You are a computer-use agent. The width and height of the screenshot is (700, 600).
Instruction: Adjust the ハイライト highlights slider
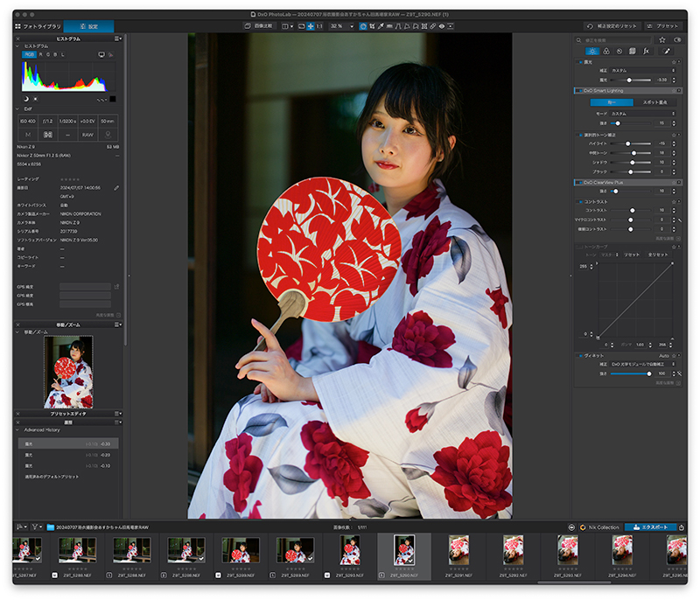[631, 143]
